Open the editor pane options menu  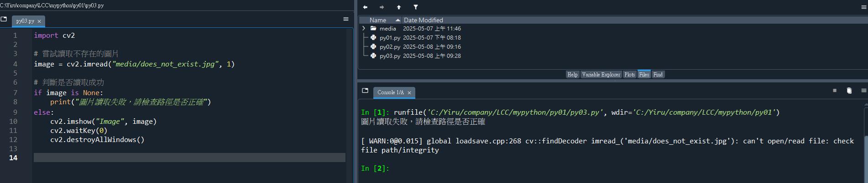coord(346,19)
